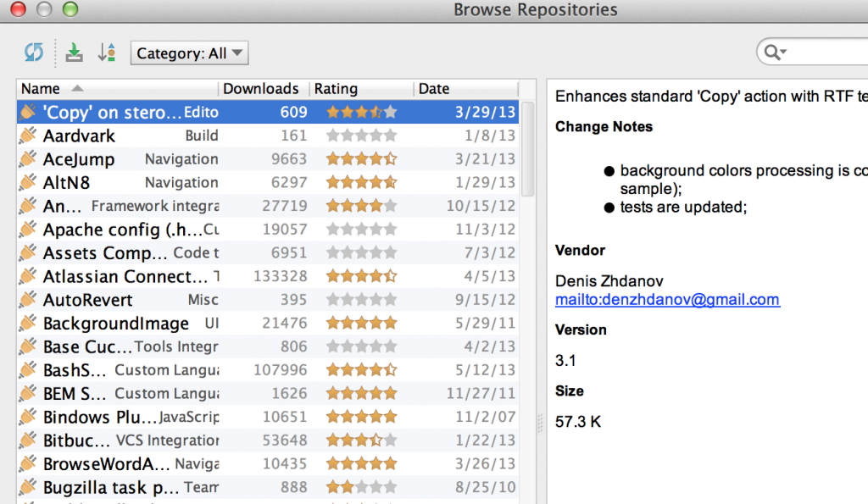The image size is (868, 504).
Task: Click the plugin icon beside AutoRevert
Action: 28,299
